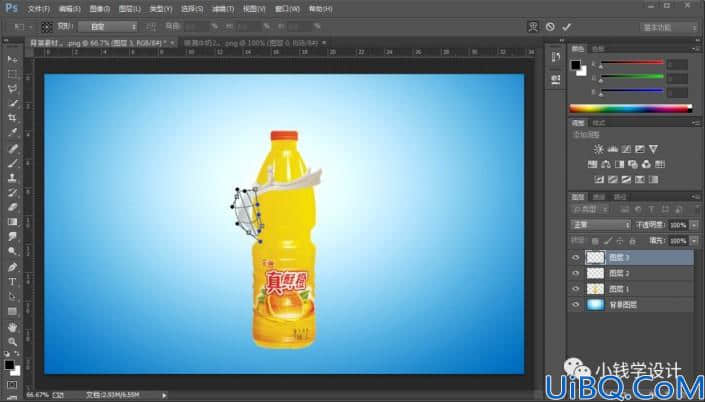The width and height of the screenshot is (705, 402).
Task: Click the toolbox foreground color swatch
Action: tap(9, 365)
